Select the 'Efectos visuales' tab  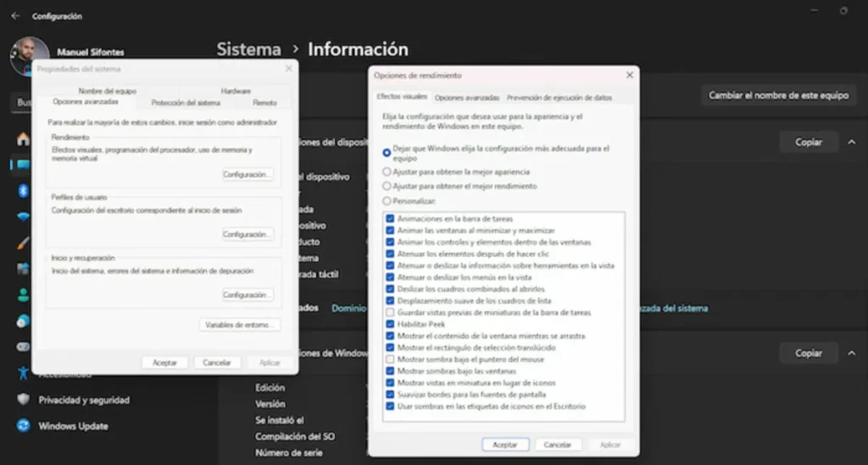point(402,97)
